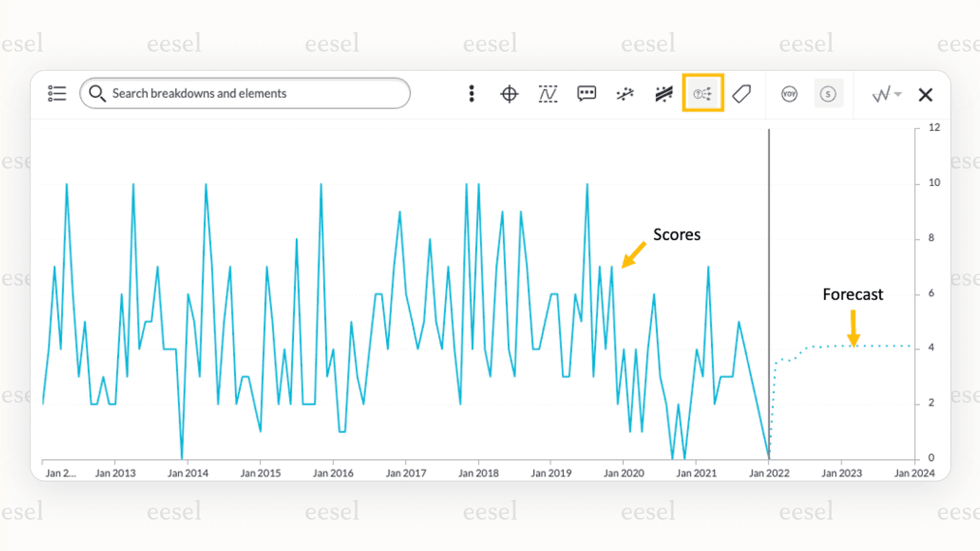Select the Jan 2022 axis marker
The image size is (980, 551).
click(x=769, y=473)
